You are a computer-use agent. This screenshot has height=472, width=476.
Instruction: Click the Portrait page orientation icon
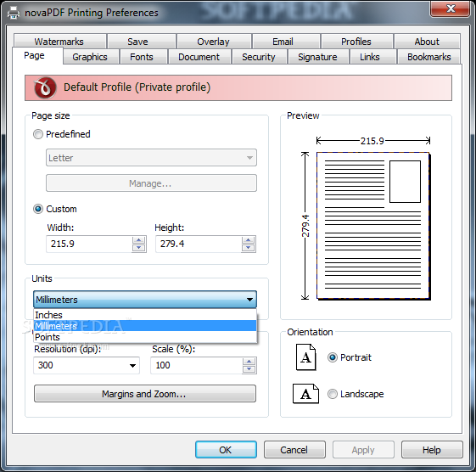coord(305,357)
